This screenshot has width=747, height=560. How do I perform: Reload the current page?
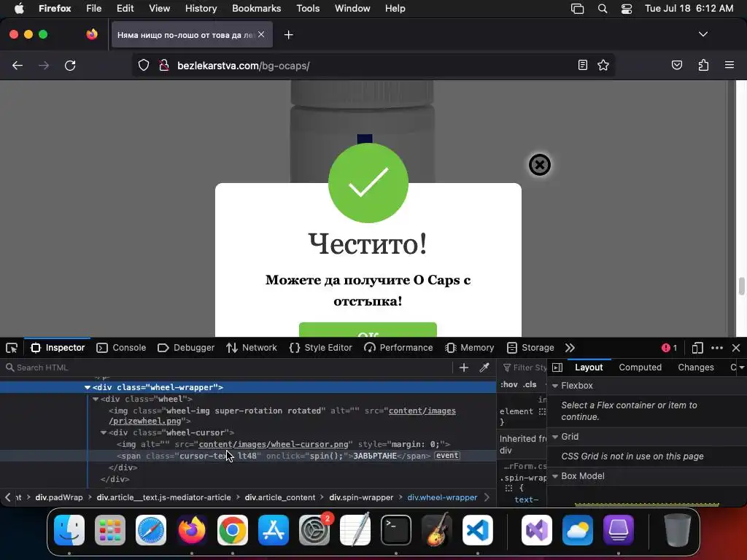click(x=70, y=66)
